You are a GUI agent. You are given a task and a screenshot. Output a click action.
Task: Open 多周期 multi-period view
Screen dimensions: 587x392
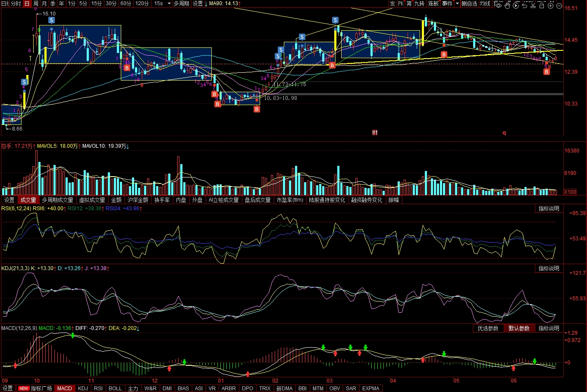(x=181, y=3)
